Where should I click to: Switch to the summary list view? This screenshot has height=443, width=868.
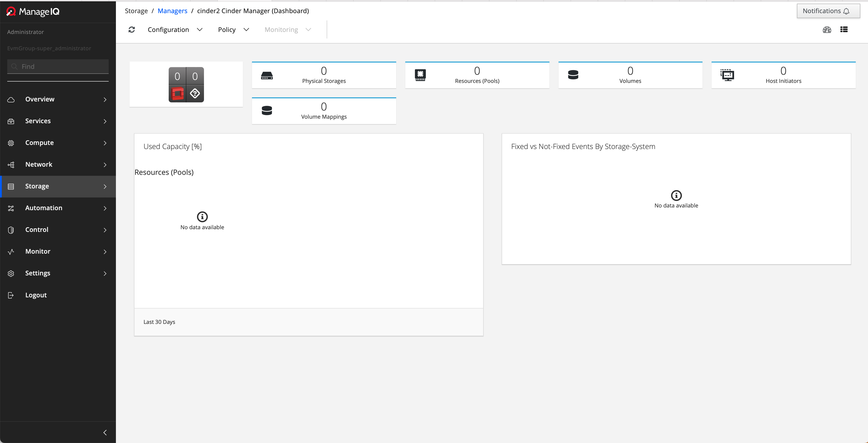pyautogui.click(x=844, y=30)
